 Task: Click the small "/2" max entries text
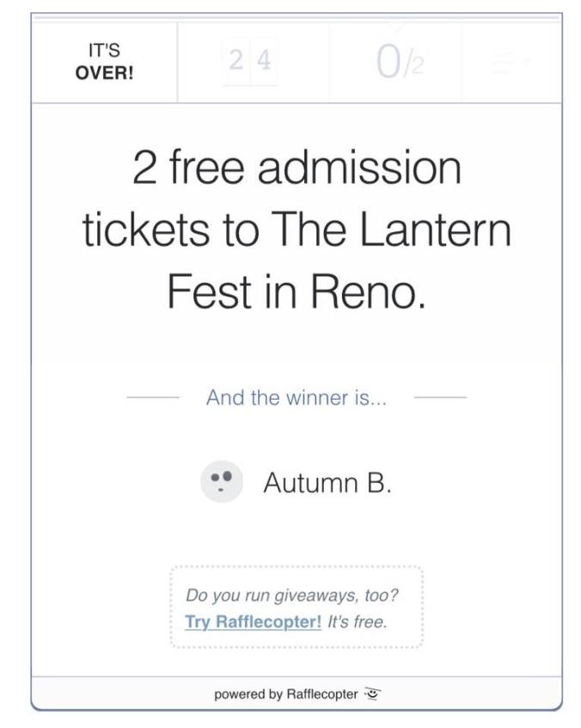point(415,67)
